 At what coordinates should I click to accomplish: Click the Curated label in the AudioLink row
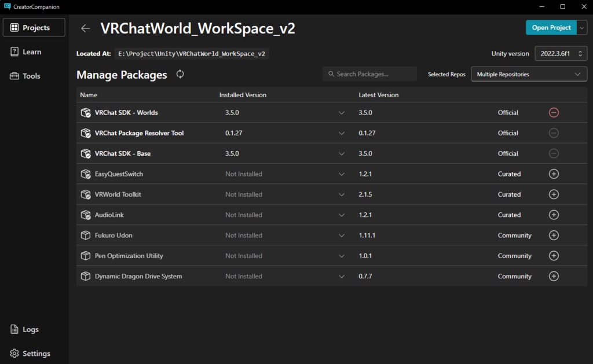pyautogui.click(x=509, y=215)
